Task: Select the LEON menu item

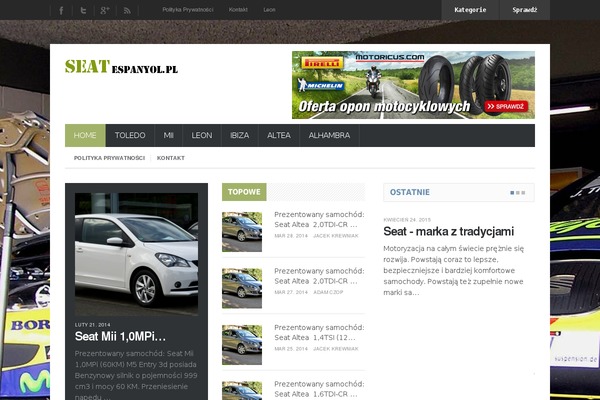Action: click(x=202, y=135)
